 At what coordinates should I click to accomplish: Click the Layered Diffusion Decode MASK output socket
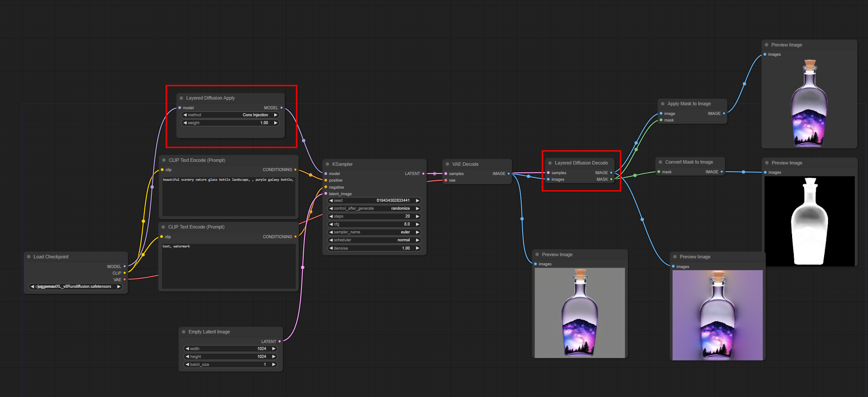[611, 179]
